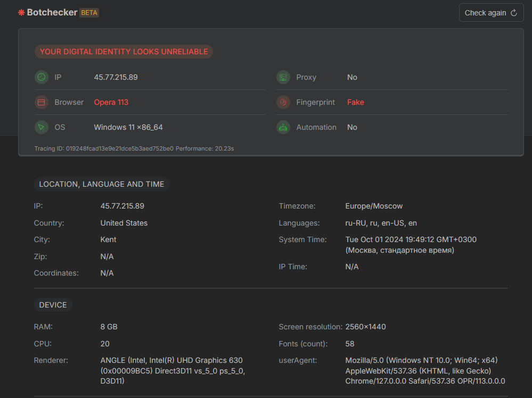532x398 pixels.
Task: Click the IP globe icon
Action: tap(42, 77)
